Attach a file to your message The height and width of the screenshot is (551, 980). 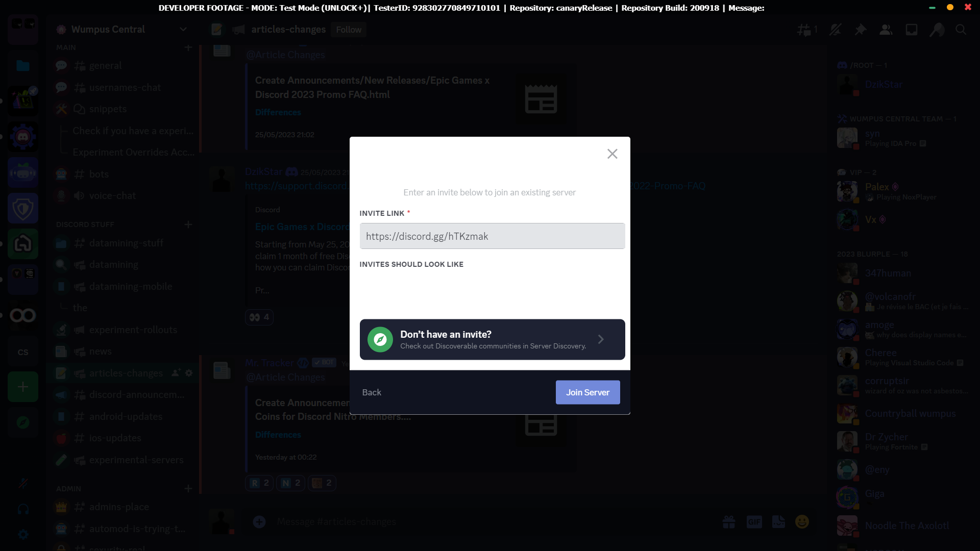click(x=260, y=522)
